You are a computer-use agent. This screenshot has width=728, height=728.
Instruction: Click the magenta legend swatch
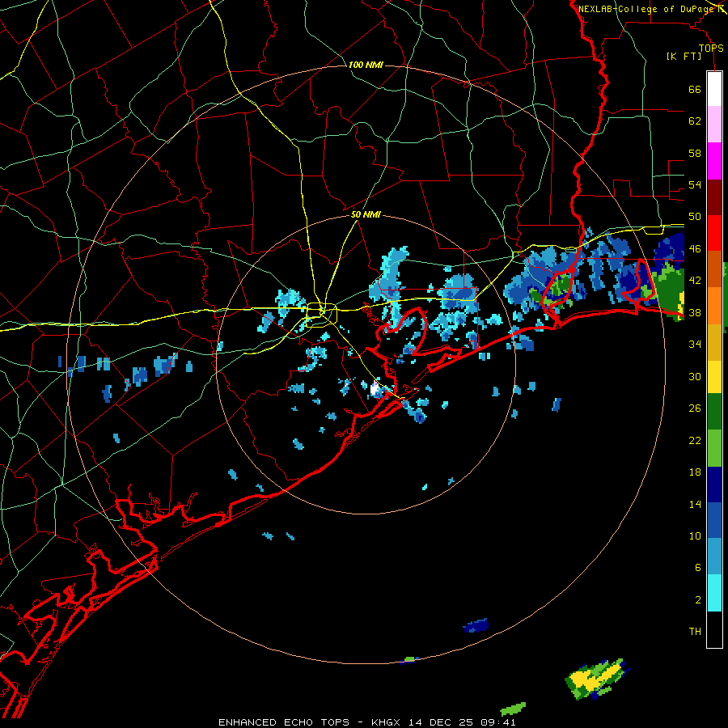(x=714, y=161)
